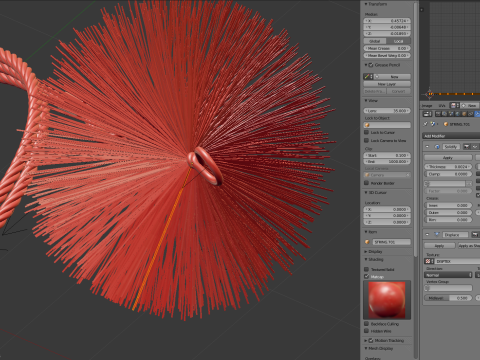This screenshot has width=480, height=360.
Task: Click the Lens value field
Action: coord(387,111)
